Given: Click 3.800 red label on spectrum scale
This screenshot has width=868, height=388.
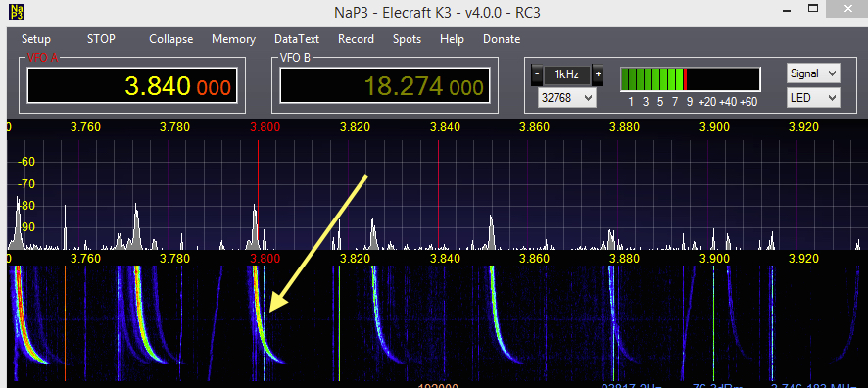Looking at the screenshot, I should click(265, 127).
